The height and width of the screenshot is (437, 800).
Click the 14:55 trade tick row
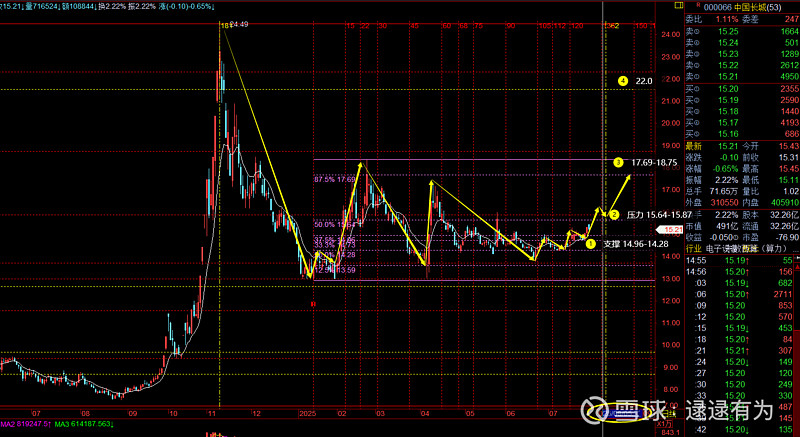coord(739,261)
